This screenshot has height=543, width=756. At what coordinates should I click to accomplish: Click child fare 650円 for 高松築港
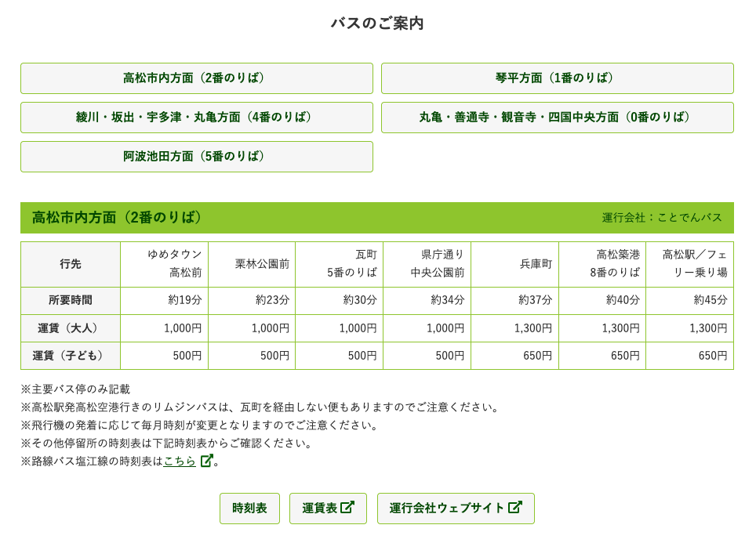coord(625,356)
